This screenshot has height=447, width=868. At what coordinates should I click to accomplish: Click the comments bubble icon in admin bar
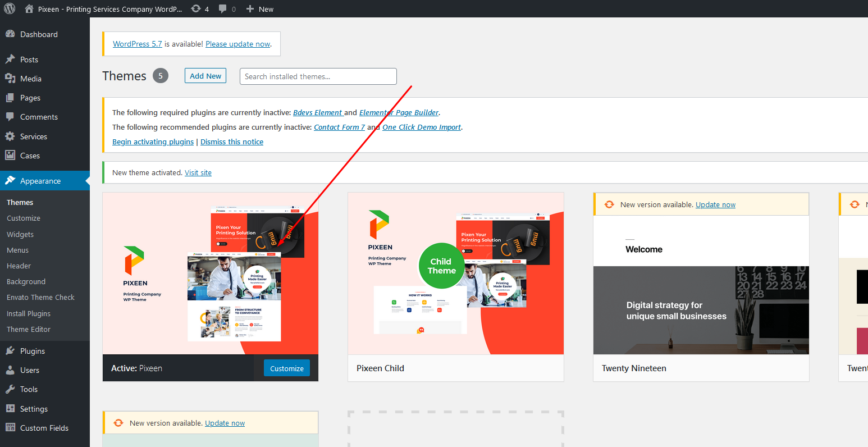point(223,9)
